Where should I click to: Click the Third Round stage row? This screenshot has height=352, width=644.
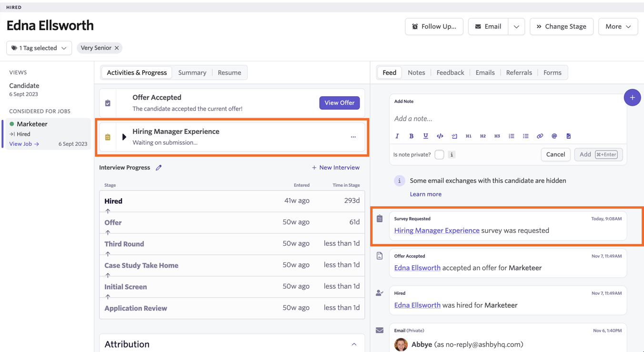tap(232, 244)
